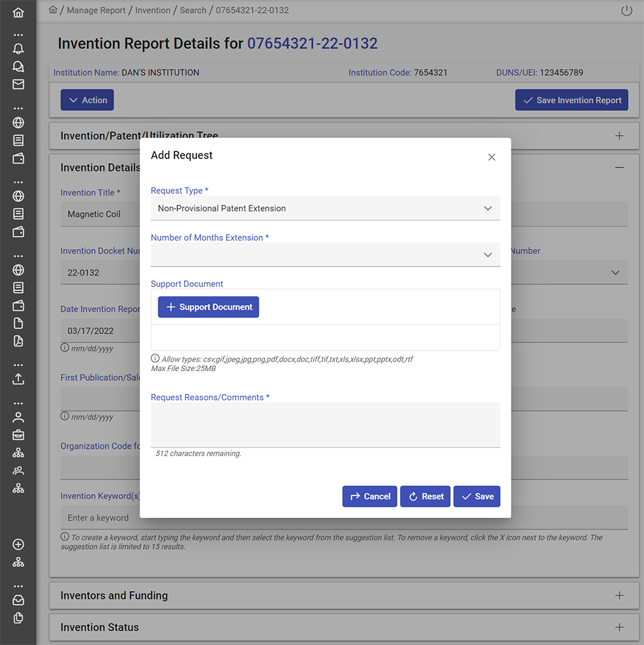The image size is (644, 645).
Task: Click the upload icon in sidebar
Action: pos(18,379)
